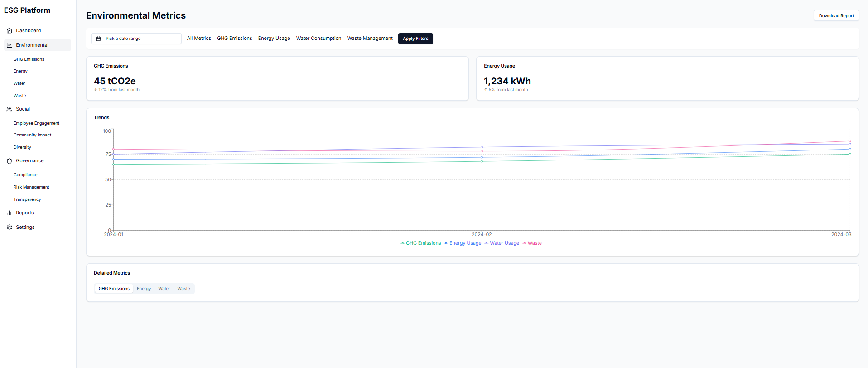This screenshot has width=868, height=368.
Task: Select the Waste Management filter
Action: (x=370, y=39)
